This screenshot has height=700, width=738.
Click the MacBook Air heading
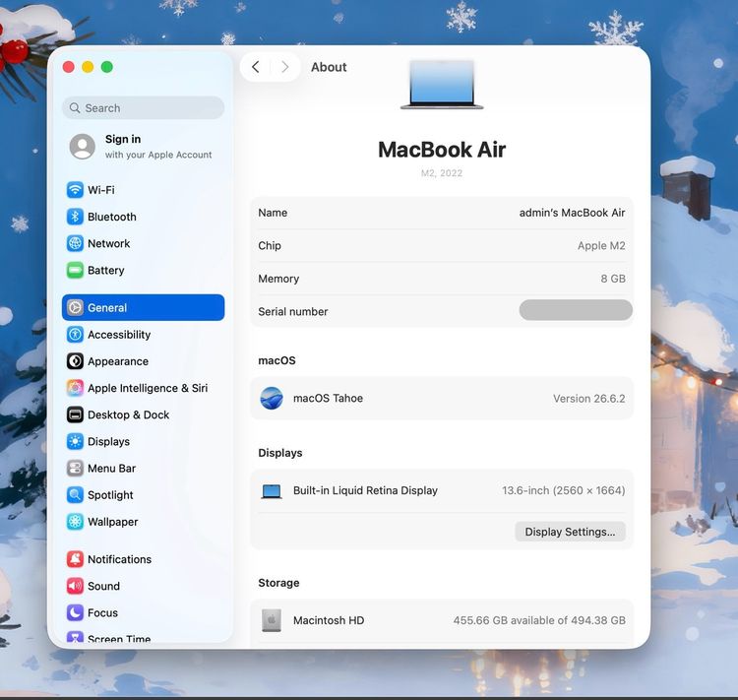pos(442,150)
